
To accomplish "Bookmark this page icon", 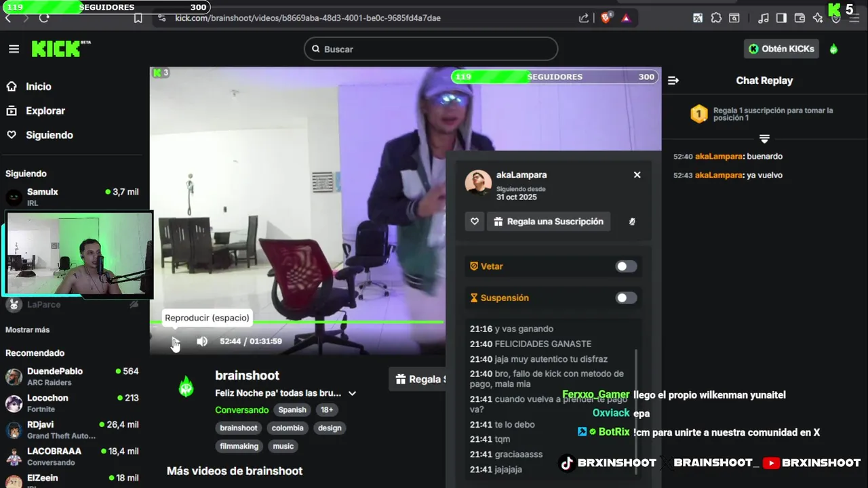I will pos(138,18).
